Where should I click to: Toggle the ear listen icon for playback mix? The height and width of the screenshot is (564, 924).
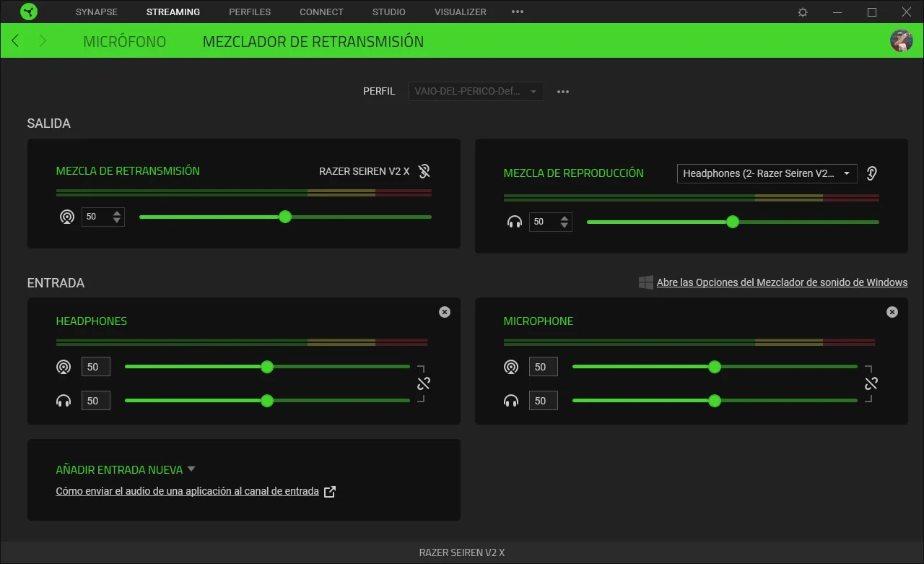[x=872, y=173]
